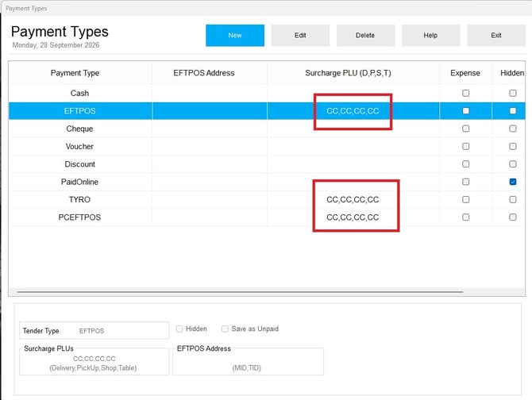Click the Surcharge PLU cell for PCEFTPOS

pyautogui.click(x=353, y=217)
